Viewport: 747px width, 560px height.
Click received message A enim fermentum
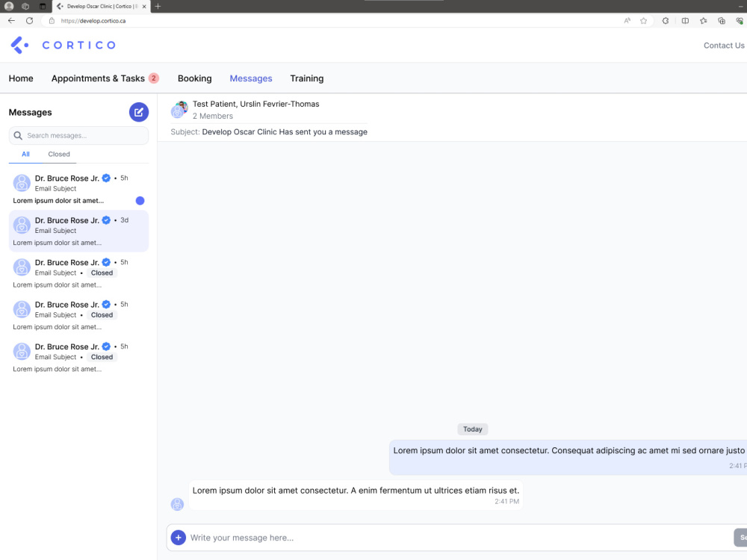tap(356, 495)
